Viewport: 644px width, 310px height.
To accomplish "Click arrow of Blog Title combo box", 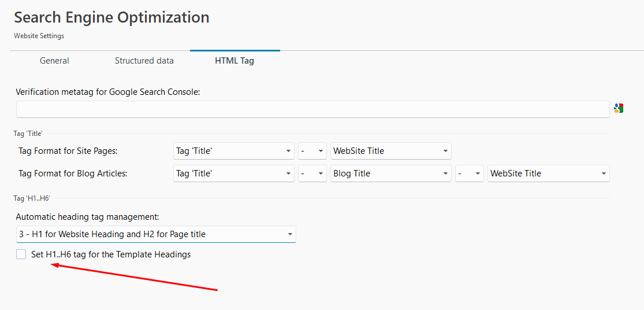I will pos(446,174).
